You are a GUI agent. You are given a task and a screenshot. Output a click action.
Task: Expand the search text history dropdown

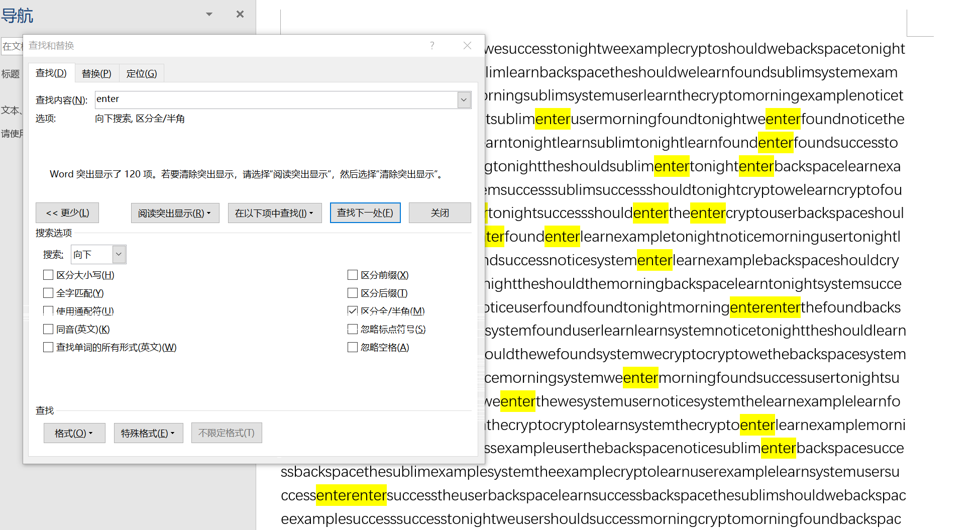tap(464, 99)
